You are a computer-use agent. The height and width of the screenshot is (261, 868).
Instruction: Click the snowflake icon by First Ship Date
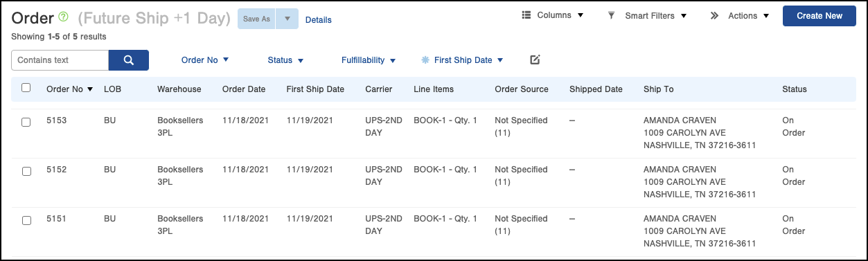425,60
